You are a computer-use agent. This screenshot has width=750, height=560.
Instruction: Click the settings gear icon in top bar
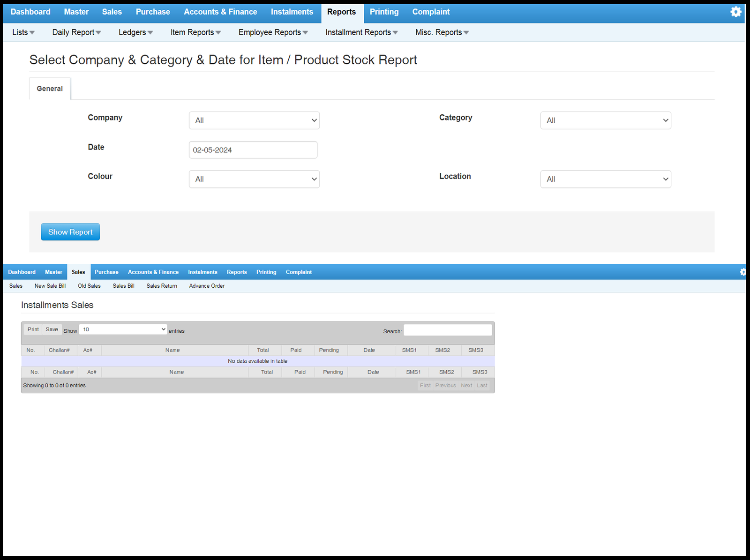click(735, 12)
